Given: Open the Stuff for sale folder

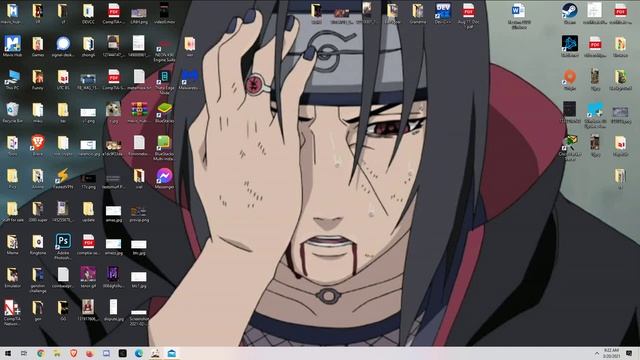Looking at the screenshot, I should pyautogui.click(x=12, y=210).
